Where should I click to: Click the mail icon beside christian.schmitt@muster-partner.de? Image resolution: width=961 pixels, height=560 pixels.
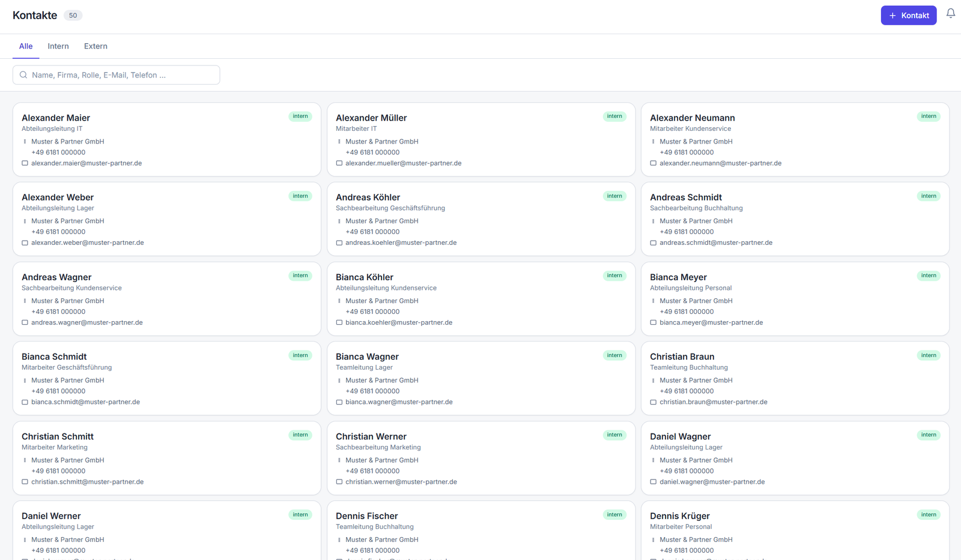coord(25,482)
